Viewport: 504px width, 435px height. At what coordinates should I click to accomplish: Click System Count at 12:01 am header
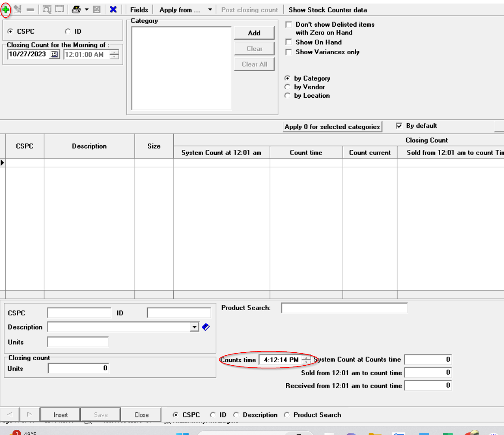[222, 152]
